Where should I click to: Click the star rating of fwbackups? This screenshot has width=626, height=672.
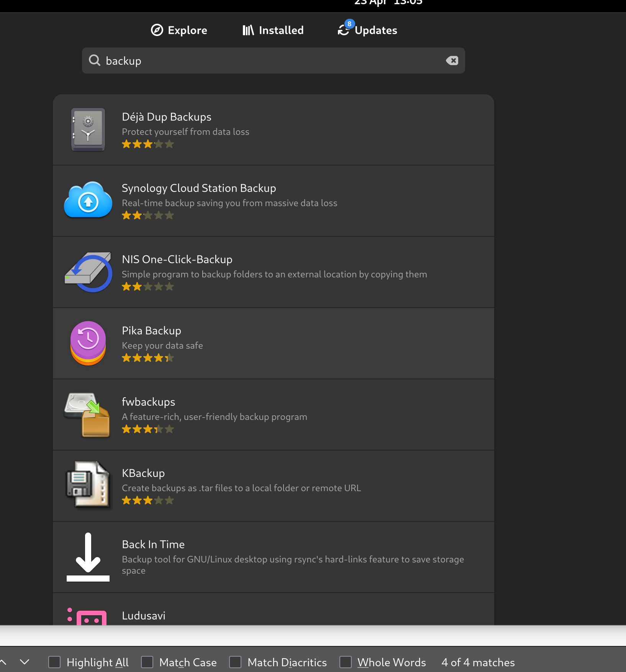(x=148, y=429)
